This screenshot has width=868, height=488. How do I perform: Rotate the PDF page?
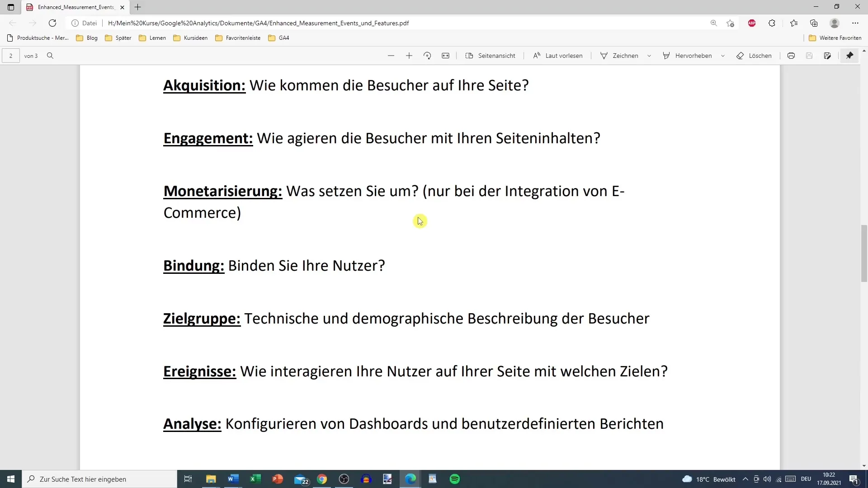click(x=427, y=56)
